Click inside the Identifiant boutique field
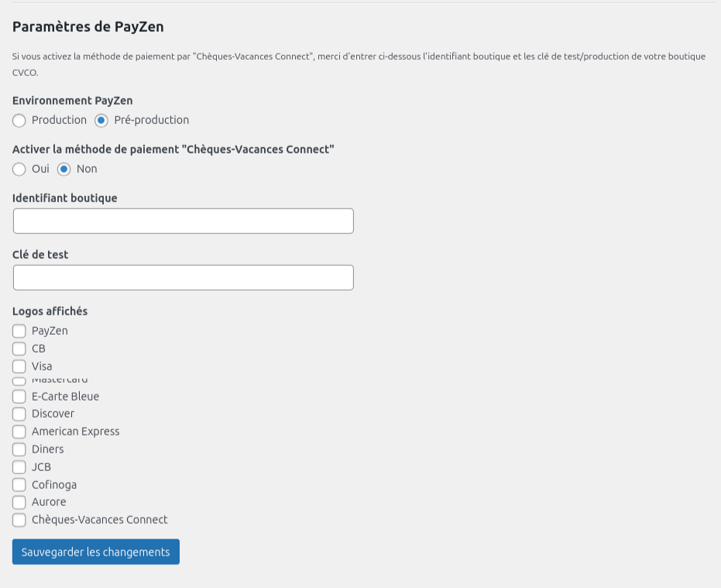721x588 pixels. (x=183, y=221)
